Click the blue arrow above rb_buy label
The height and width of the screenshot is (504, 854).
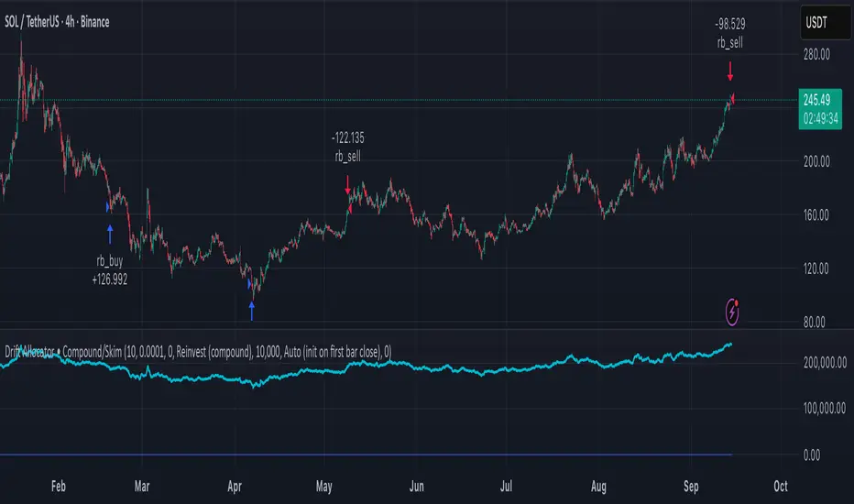coord(110,234)
